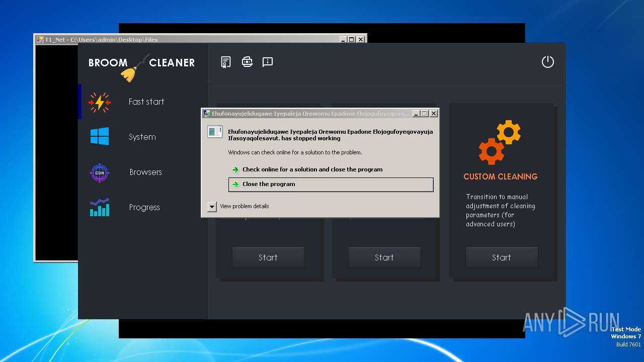Open the feedback message icon
The image size is (644, 362).
[268, 62]
